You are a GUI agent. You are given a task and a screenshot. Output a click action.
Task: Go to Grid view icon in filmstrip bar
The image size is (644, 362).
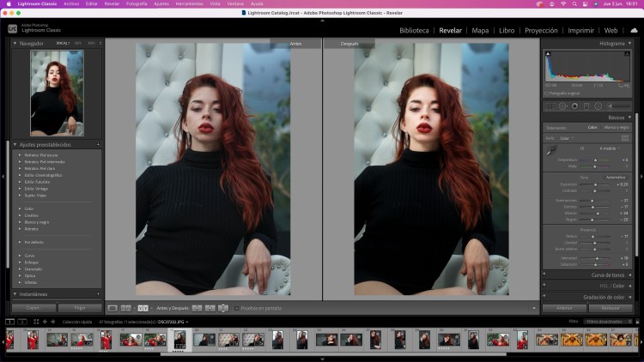(36, 322)
